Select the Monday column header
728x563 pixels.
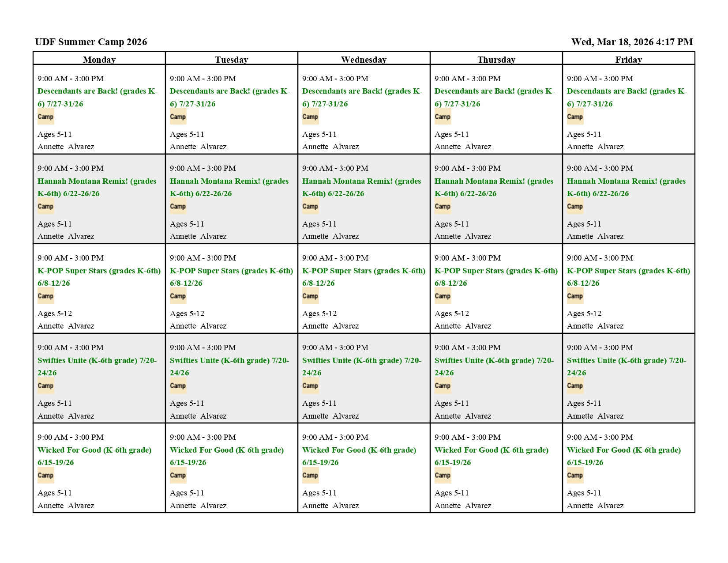click(x=99, y=60)
